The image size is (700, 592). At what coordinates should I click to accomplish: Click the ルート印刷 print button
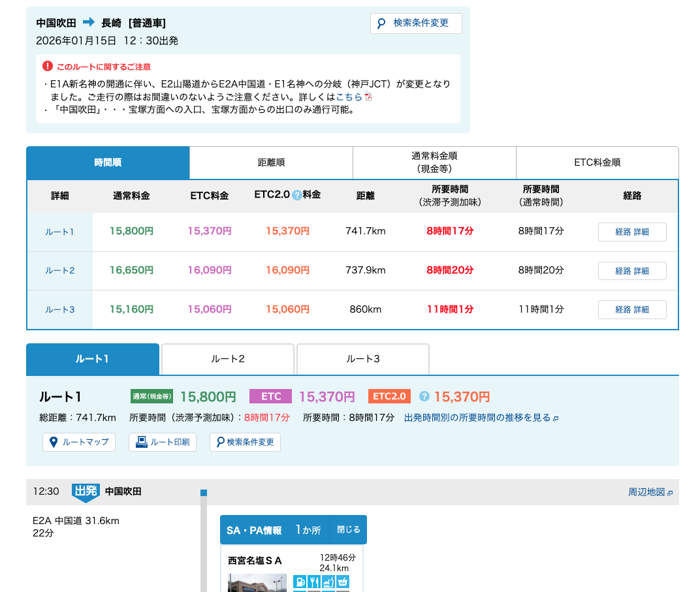tap(163, 442)
